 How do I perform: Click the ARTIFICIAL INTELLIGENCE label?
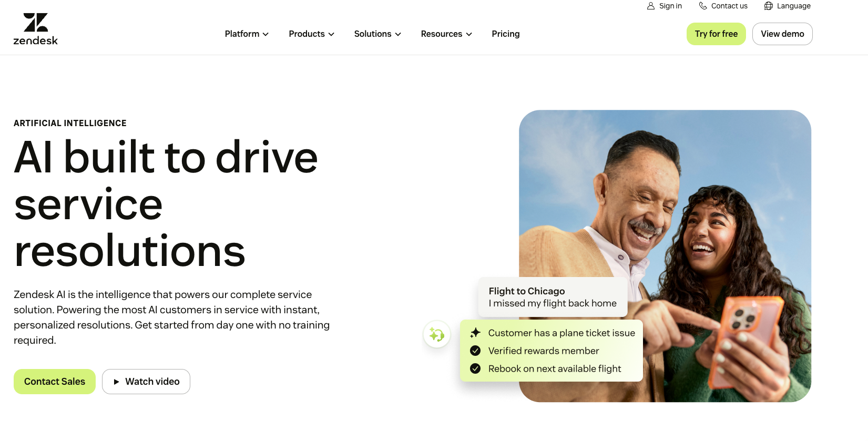(70, 123)
